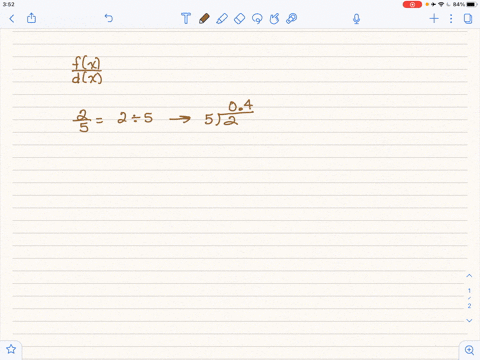
Task: Select the Highlighter tool
Action: click(x=222, y=18)
